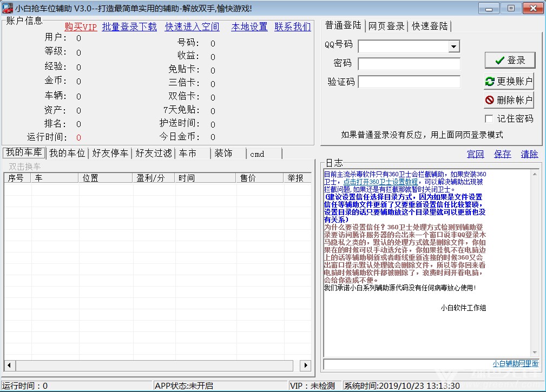Click the 位置 column header

106,178
